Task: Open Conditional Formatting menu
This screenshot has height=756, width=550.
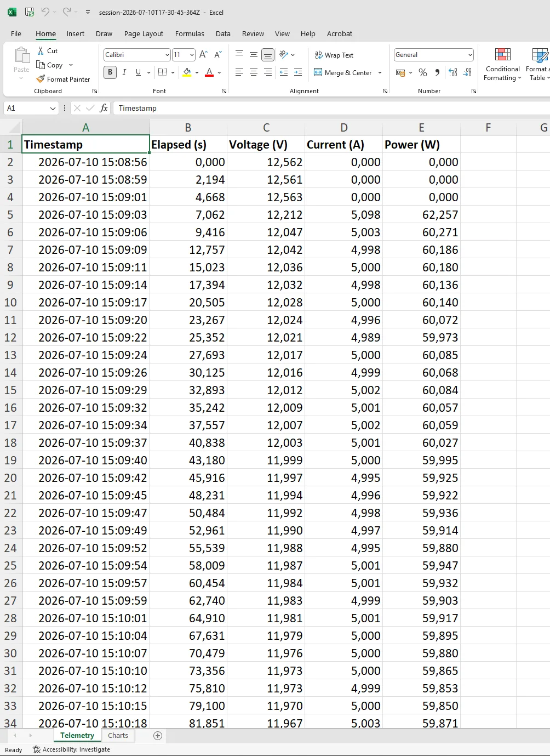Action: 503,64
